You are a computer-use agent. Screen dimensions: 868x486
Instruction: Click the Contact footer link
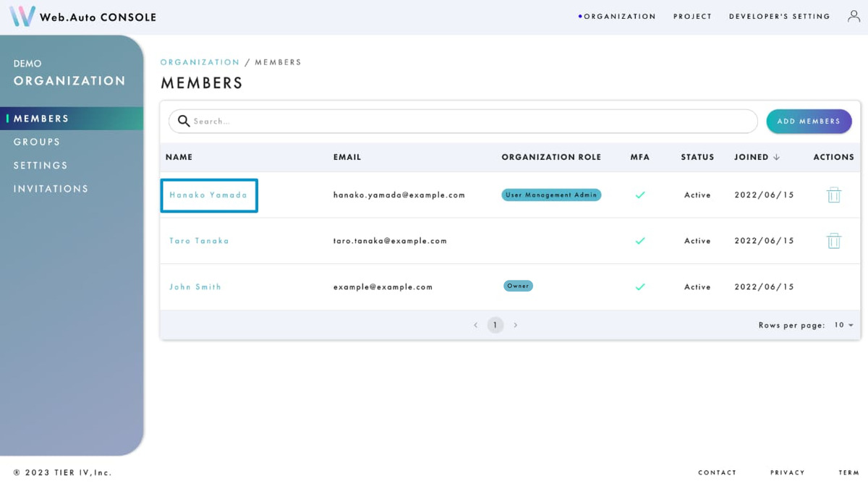(x=717, y=472)
